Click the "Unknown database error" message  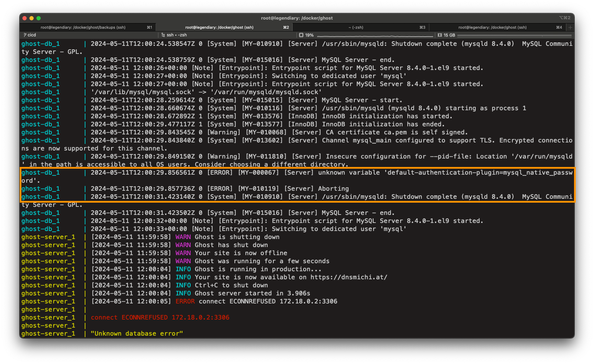click(x=136, y=334)
